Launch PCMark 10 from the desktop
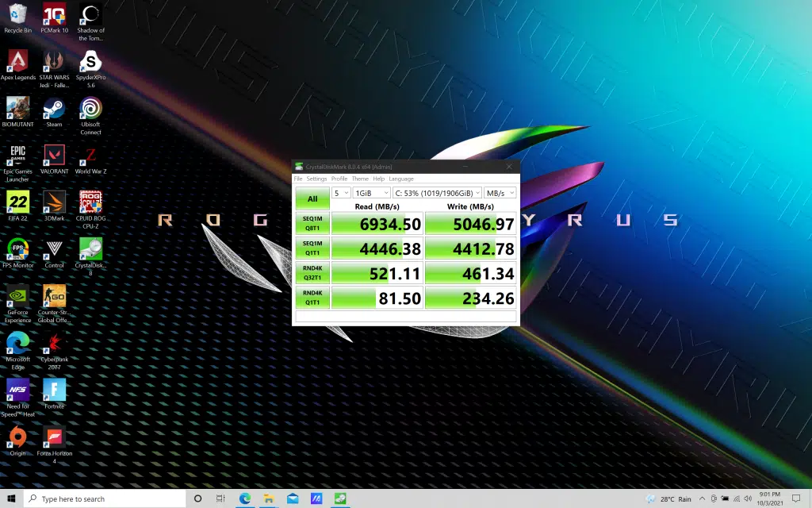Image resolution: width=812 pixels, height=508 pixels. 55,19
